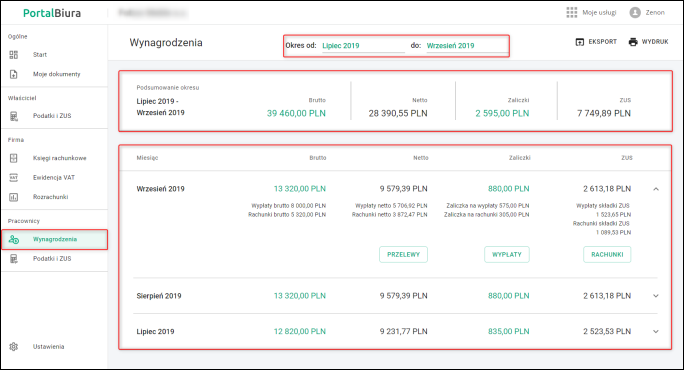
Task: Open Ustawienia settings entry
Action: [x=48, y=346]
